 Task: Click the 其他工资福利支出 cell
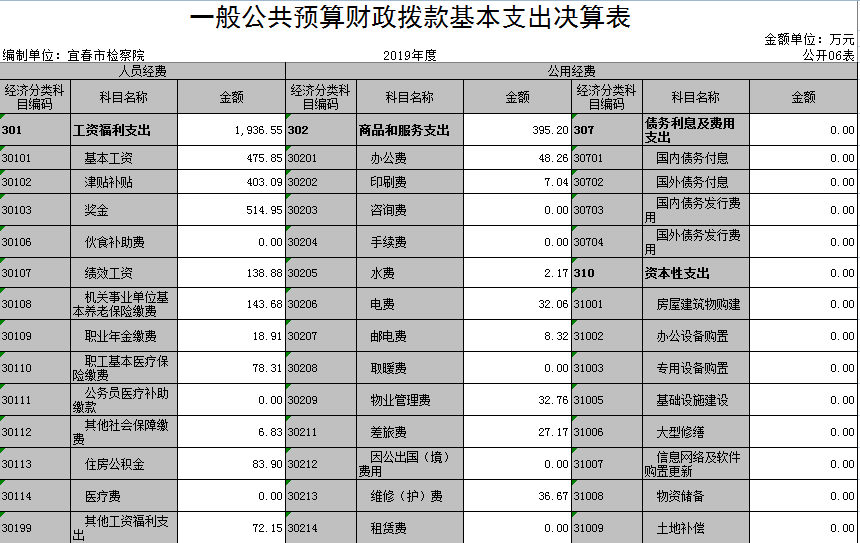coord(124,528)
